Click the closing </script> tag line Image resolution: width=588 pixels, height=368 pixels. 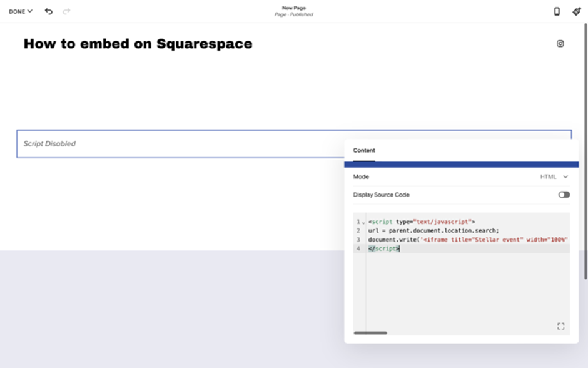384,248
